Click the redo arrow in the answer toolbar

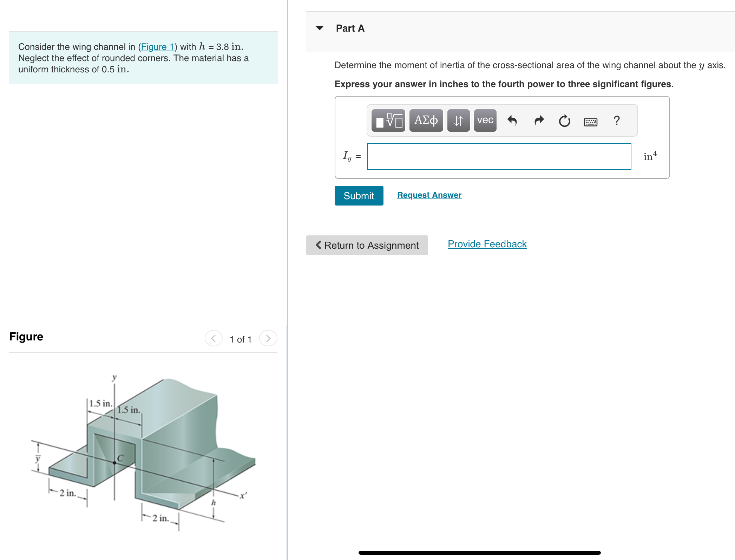pos(538,120)
